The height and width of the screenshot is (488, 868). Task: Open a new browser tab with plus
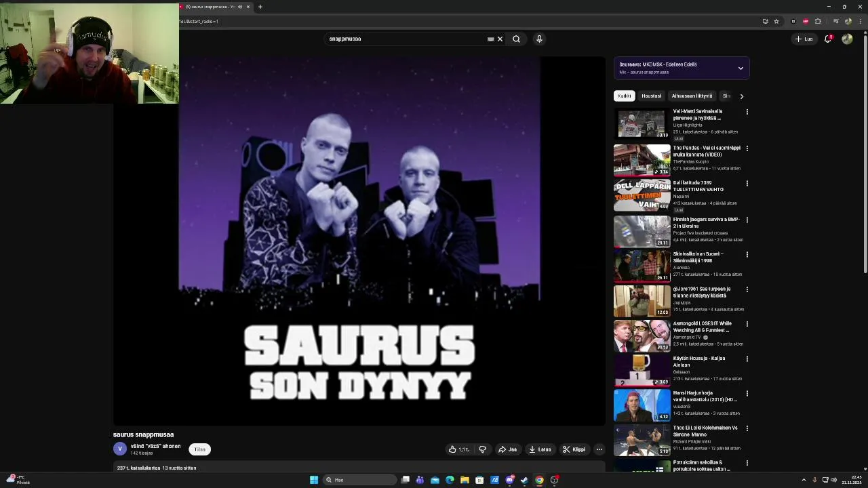tap(260, 7)
